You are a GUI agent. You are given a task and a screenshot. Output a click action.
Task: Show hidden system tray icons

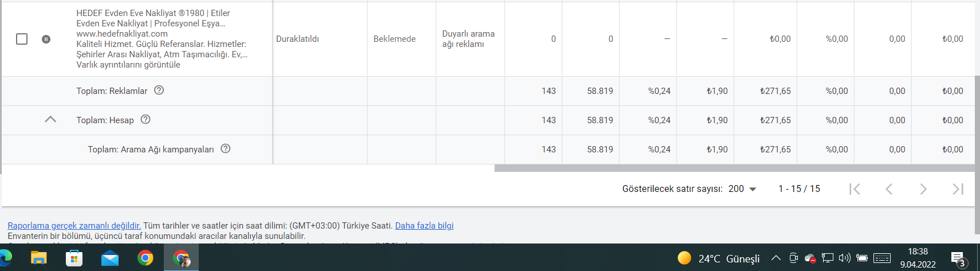click(776, 258)
